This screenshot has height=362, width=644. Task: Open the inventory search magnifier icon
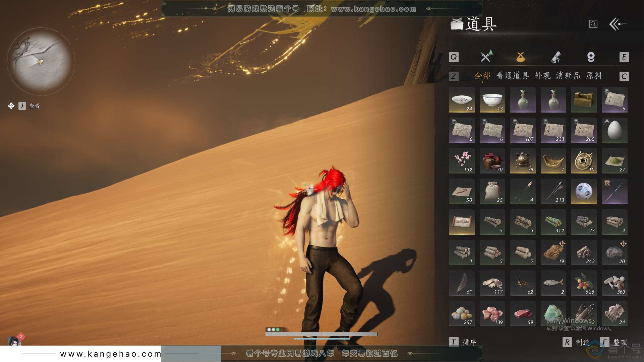(x=593, y=24)
